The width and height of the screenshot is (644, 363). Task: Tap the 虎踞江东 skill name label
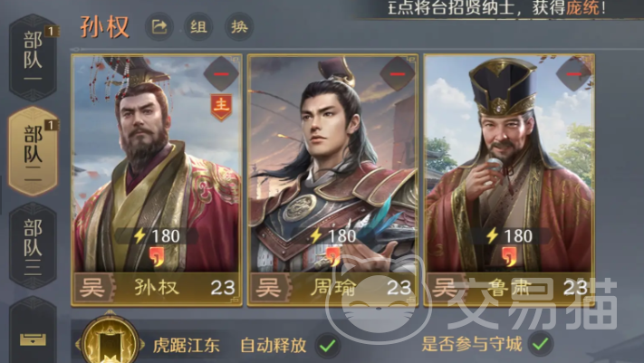(x=186, y=345)
